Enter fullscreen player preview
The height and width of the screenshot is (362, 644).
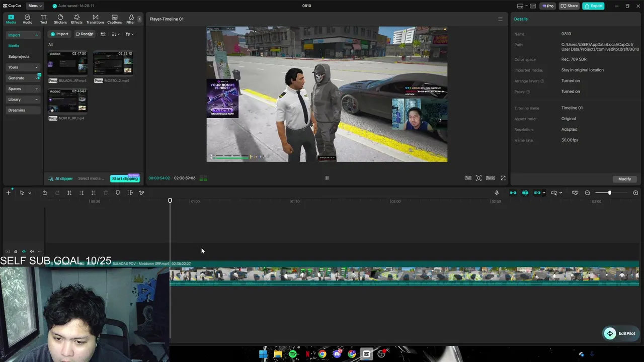(503, 178)
